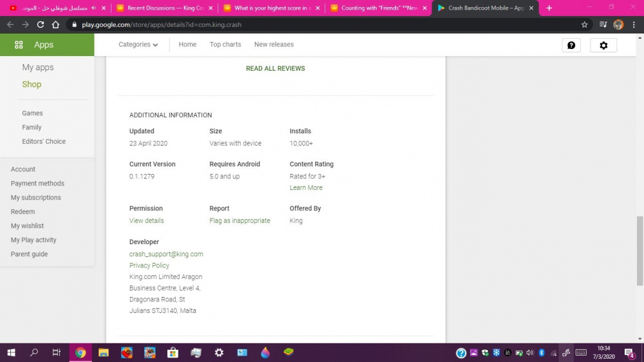
Task: Open the Privacy Policy link
Action: [x=149, y=265]
